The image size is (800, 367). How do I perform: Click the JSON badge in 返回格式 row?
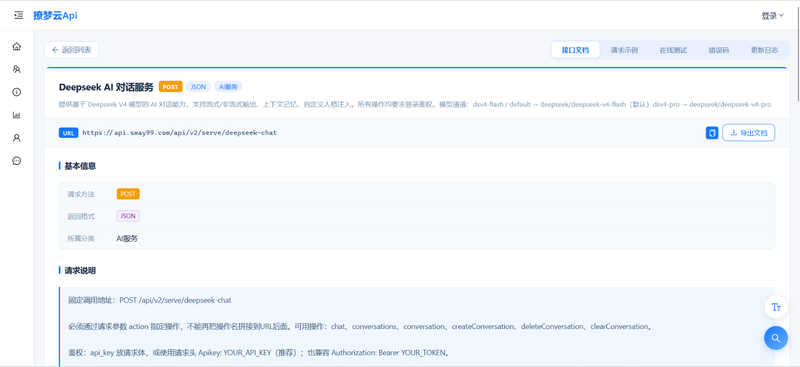[128, 216]
